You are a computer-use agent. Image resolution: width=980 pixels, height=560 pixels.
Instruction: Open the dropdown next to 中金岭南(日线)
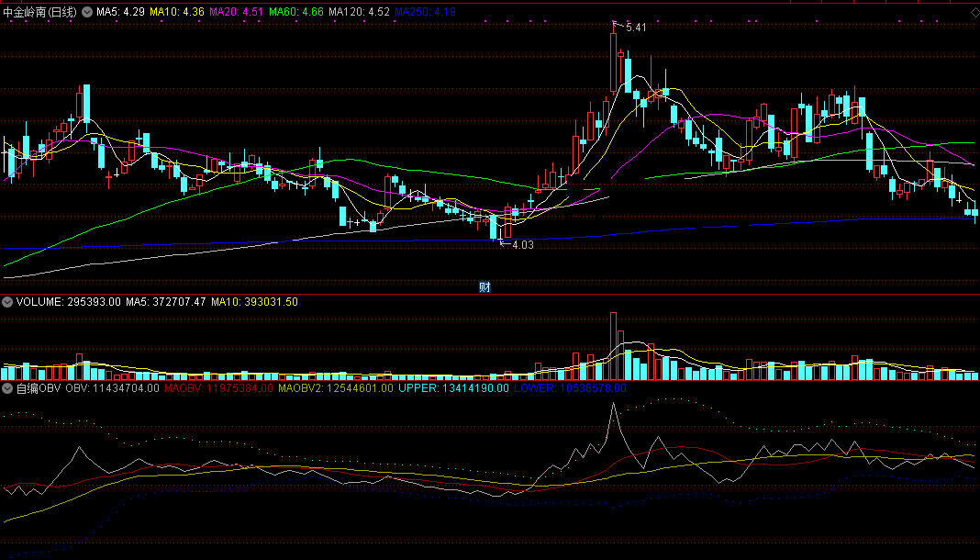point(87,12)
